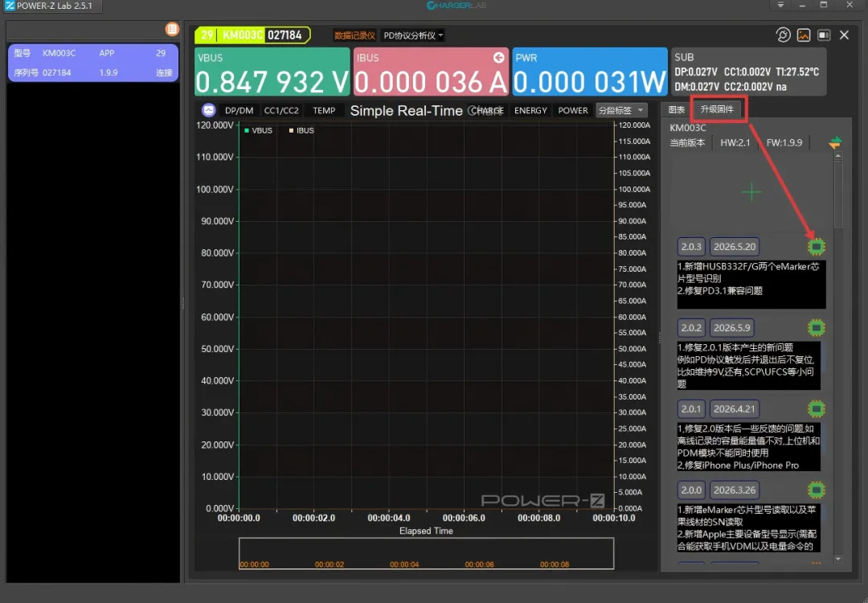
Task: Click the round chart mode icon beside DP/DM
Action: [209, 110]
